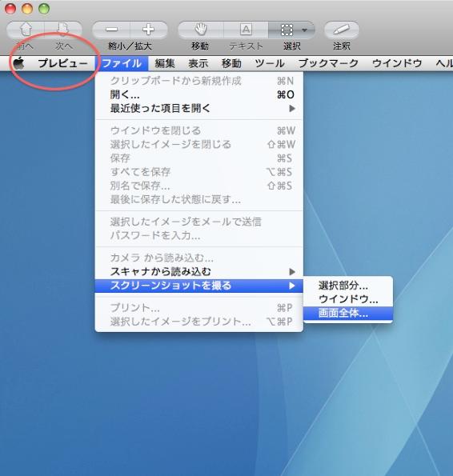This screenshot has height=476, width=453.
Task: Zoom out with the minus toolbar button
Action: (111, 30)
